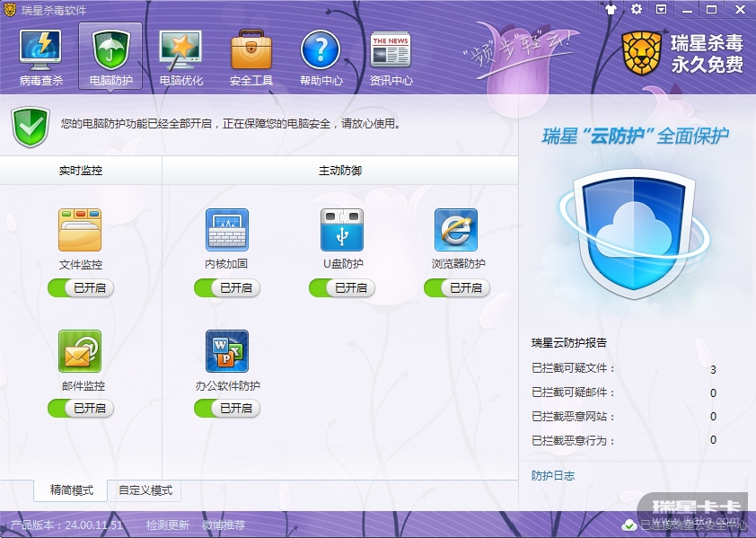The width and height of the screenshot is (756, 538).
Task: Click the 瑞星云防护报告 heading
Action: 569,342
